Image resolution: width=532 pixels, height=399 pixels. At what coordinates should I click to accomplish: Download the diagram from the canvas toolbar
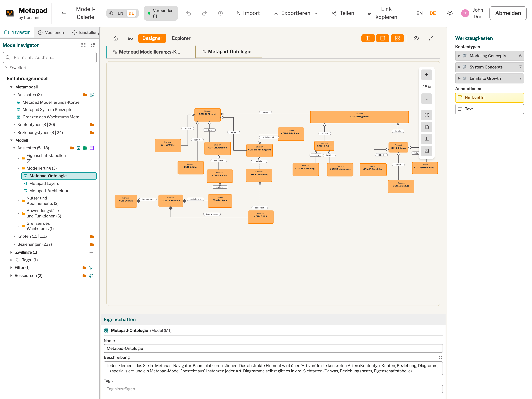click(426, 139)
